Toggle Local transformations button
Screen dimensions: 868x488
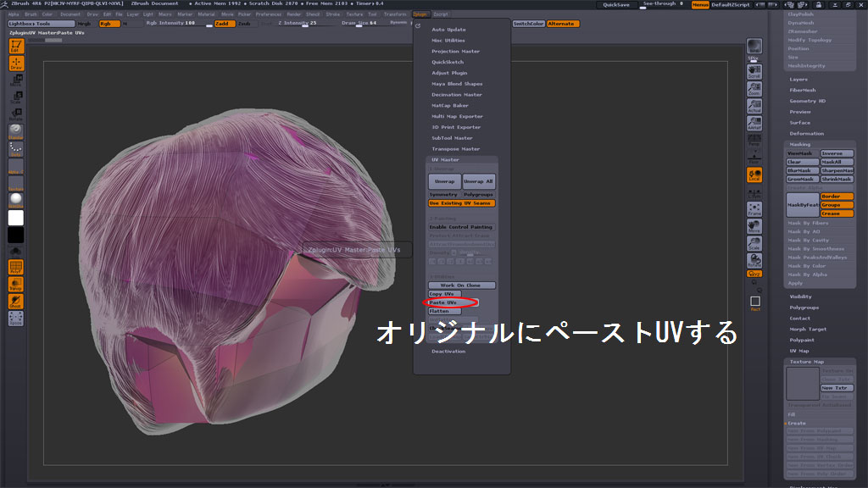point(754,175)
